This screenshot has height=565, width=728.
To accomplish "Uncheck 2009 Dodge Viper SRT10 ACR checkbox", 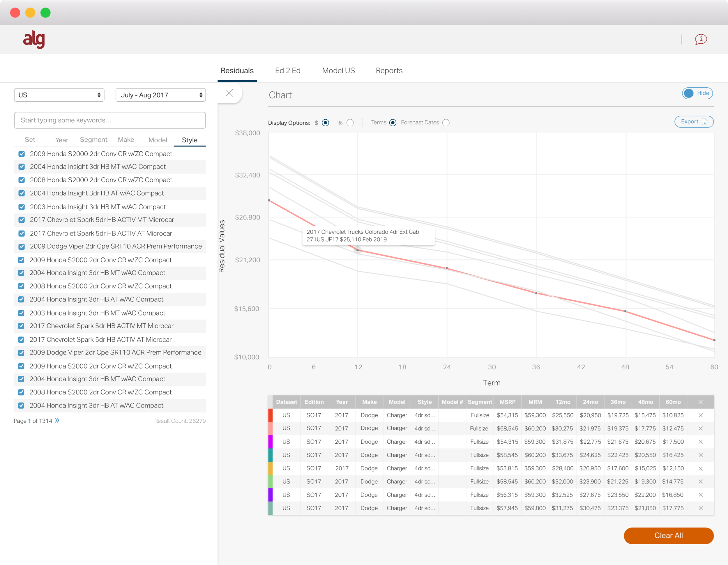I will coord(22,247).
